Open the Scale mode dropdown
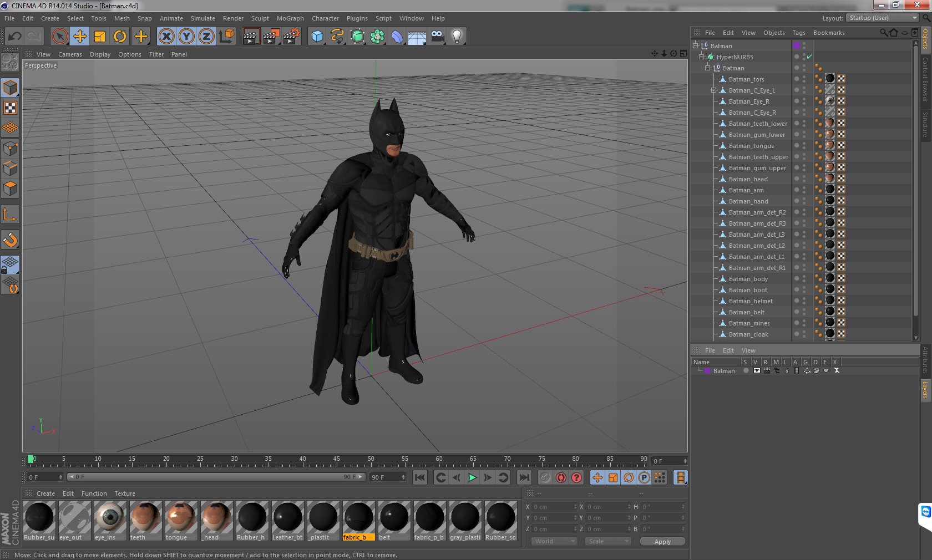The width and height of the screenshot is (932, 560). pos(608,541)
